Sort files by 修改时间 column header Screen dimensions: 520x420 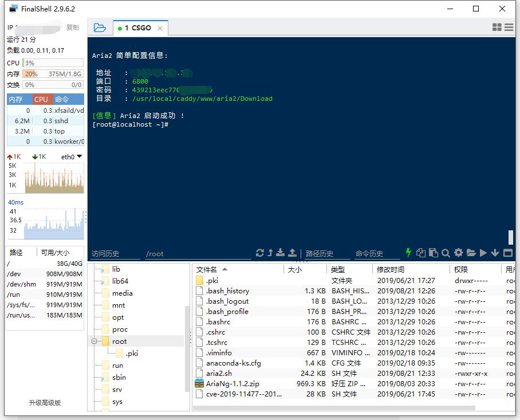(x=411, y=269)
